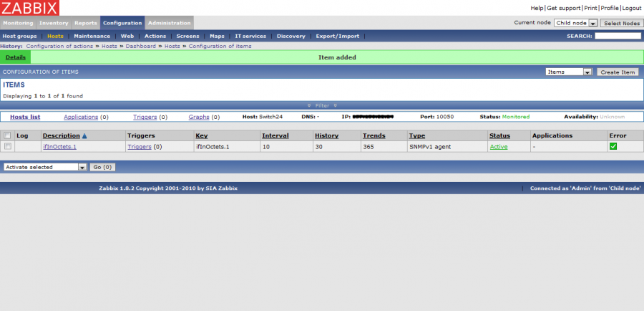Open the Profile link

pyautogui.click(x=610, y=8)
